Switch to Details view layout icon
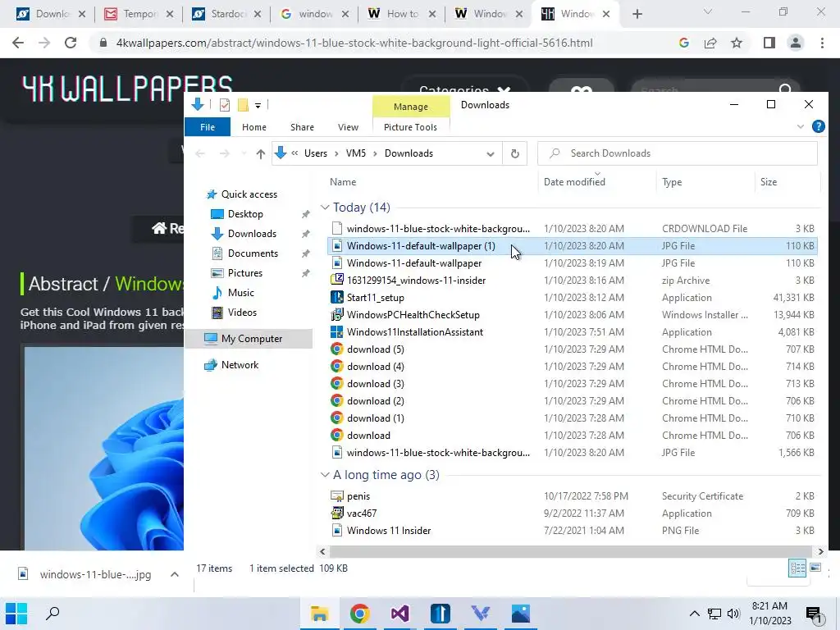This screenshot has height=630, width=840. click(x=797, y=568)
